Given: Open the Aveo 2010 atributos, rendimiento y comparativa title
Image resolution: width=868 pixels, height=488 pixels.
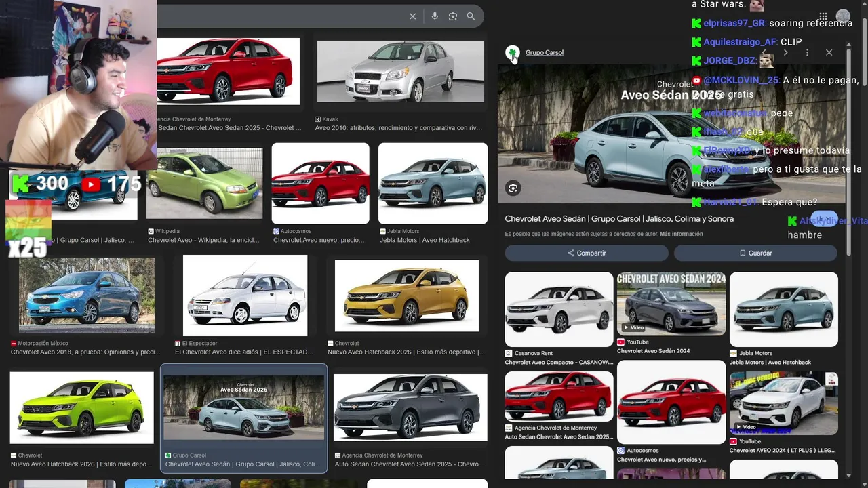Looking at the screenshot, I should coord(399,128).
